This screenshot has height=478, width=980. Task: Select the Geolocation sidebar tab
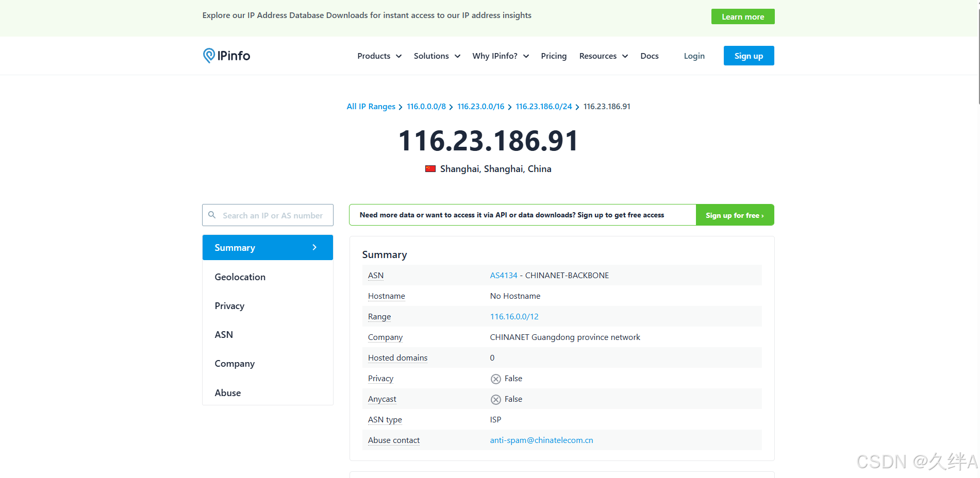point(268,277)
